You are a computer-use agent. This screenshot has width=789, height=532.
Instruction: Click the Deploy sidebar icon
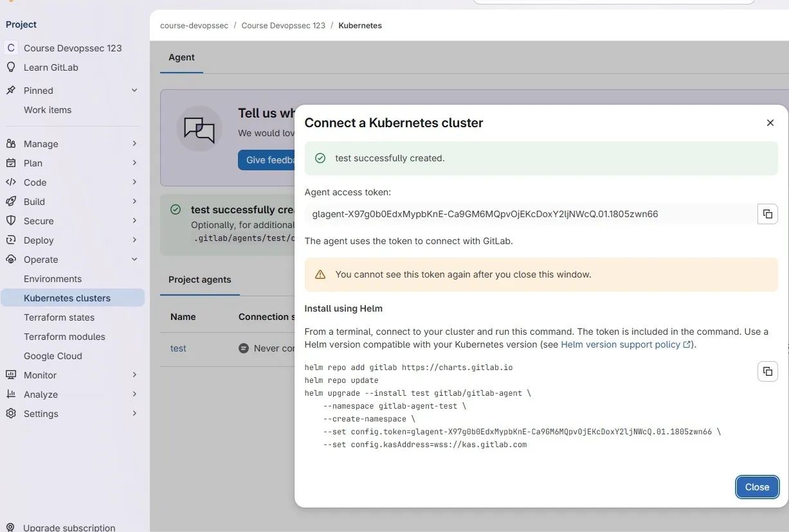(x=11, y=240)
